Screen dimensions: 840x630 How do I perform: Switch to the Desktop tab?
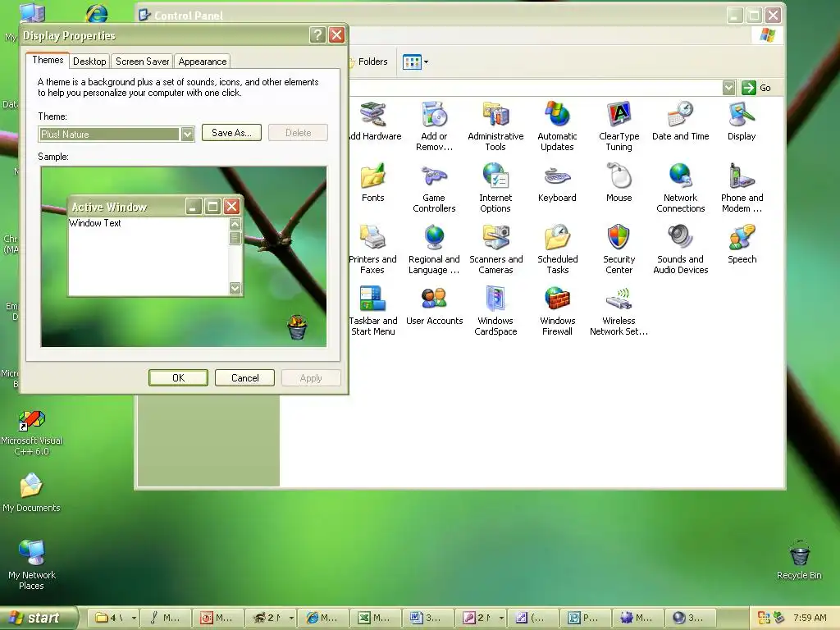click(x=89, y=61)
